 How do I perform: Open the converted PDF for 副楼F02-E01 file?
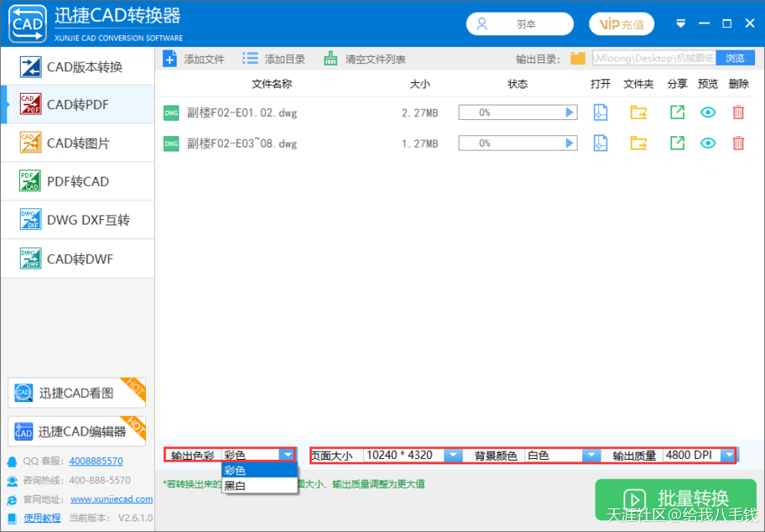coord(600,112)
